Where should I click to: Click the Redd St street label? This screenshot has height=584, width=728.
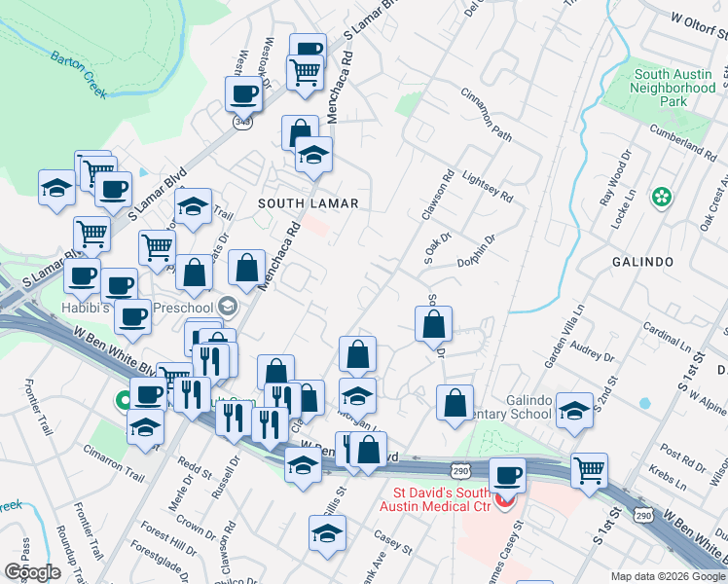point(195,468)
